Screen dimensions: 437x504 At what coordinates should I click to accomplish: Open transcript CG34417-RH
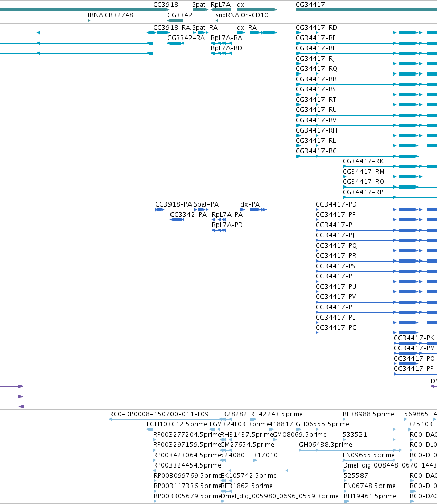point(316,130)
